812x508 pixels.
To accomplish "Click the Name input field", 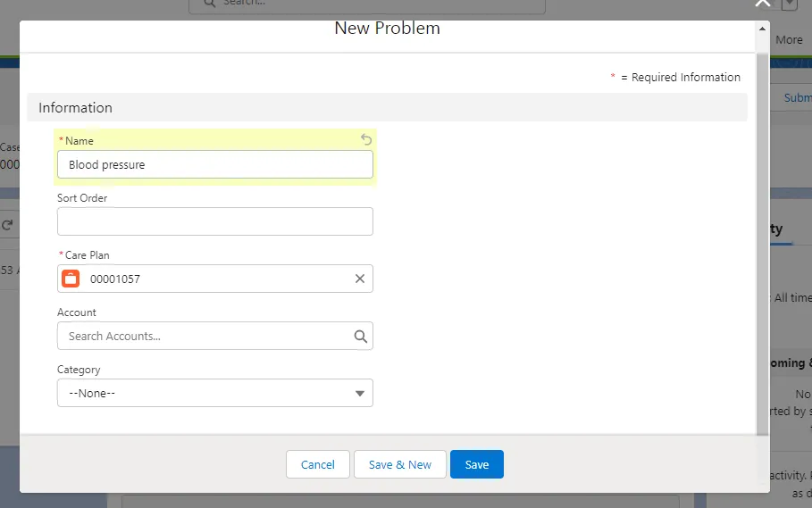I will point(215,164).
